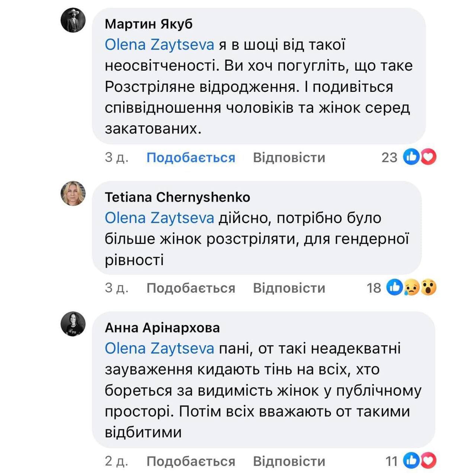Click Мартин Якуб's profile avatar
Viewport: 449px width, 476px height.
[73, 20]
